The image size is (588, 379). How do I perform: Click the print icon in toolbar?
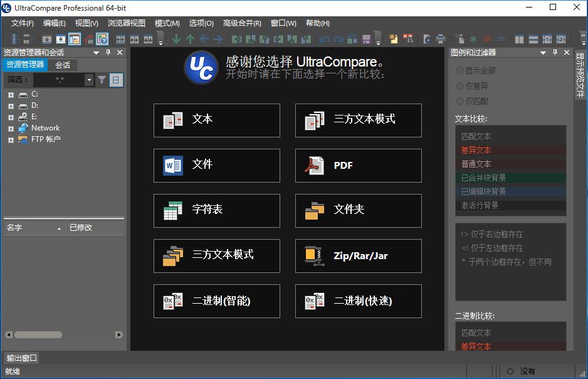(441, 39)
